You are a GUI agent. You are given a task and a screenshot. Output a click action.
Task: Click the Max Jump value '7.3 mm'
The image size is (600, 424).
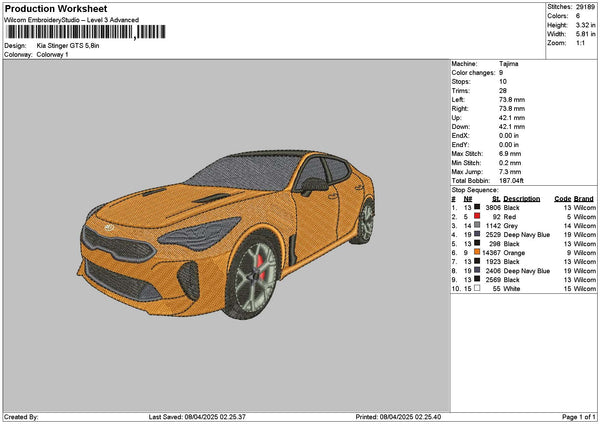click(x=510, y=172)
